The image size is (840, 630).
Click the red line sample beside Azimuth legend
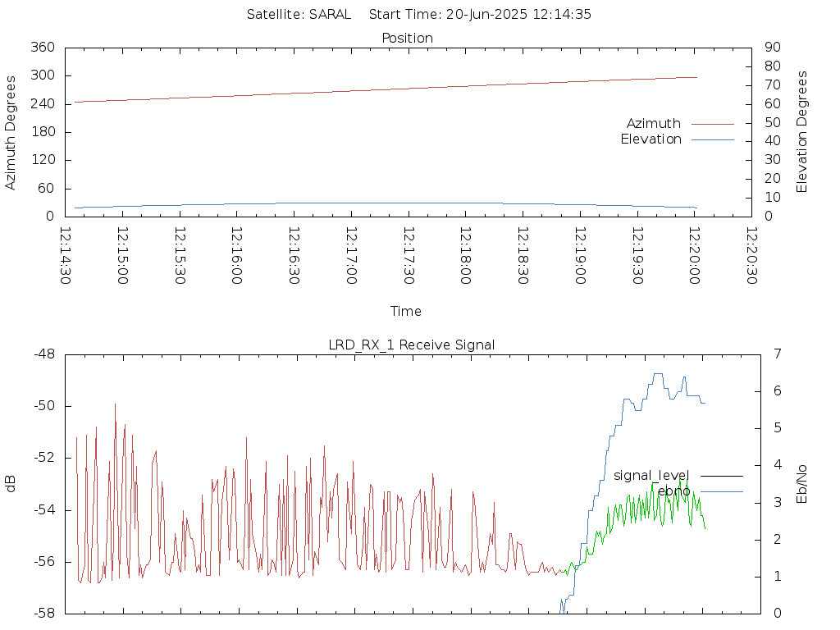pos(713,125)
